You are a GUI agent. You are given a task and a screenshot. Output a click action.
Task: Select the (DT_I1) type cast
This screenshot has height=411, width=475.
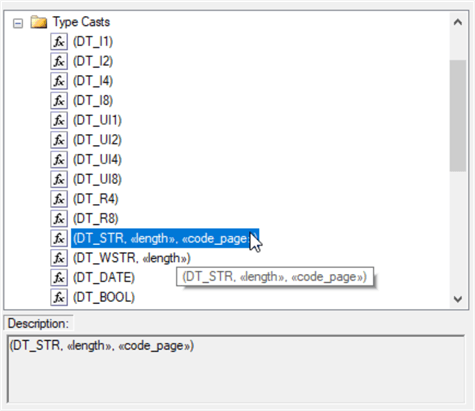[x=93, y=42]
